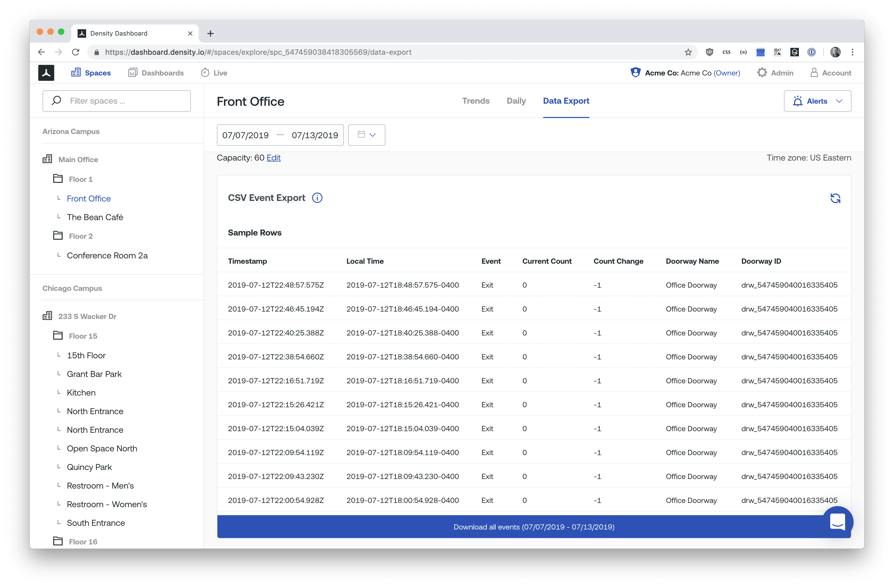Open the Account page
894x588 pixels.
830,73
